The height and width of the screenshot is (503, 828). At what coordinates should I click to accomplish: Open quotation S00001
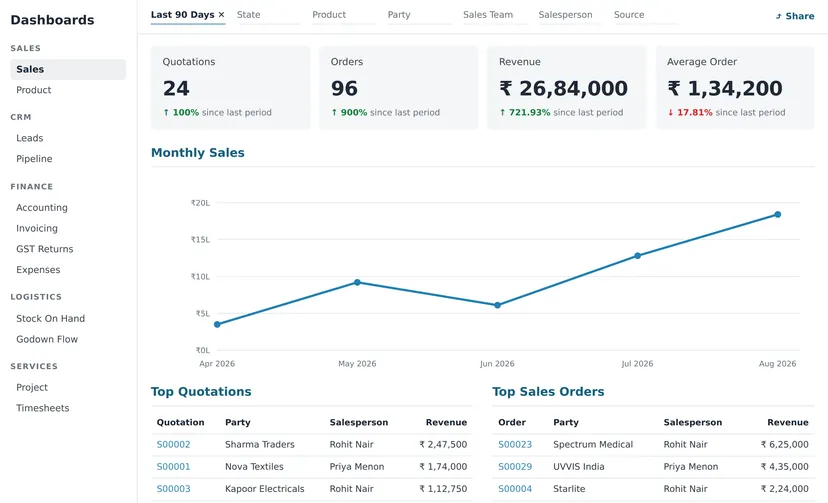(173, 467)
